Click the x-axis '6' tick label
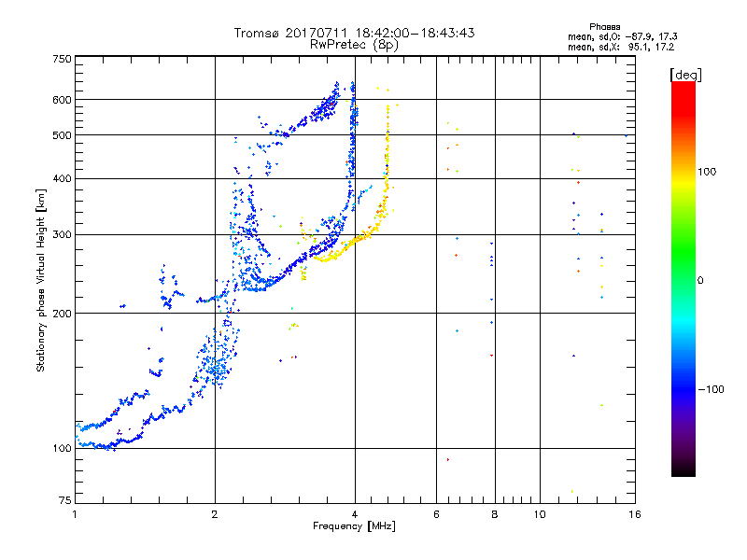 (436, 514)
